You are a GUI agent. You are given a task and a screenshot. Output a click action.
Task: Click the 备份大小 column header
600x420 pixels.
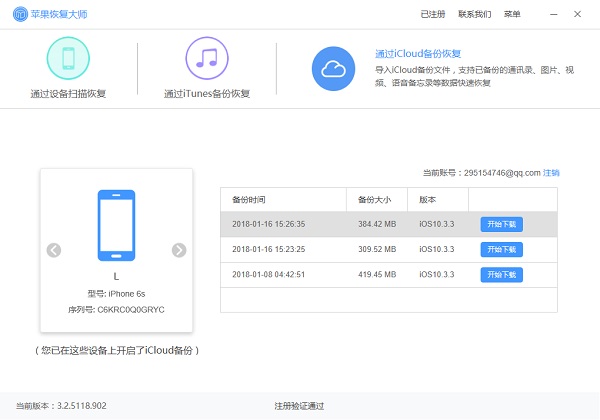tap(375, 200)
